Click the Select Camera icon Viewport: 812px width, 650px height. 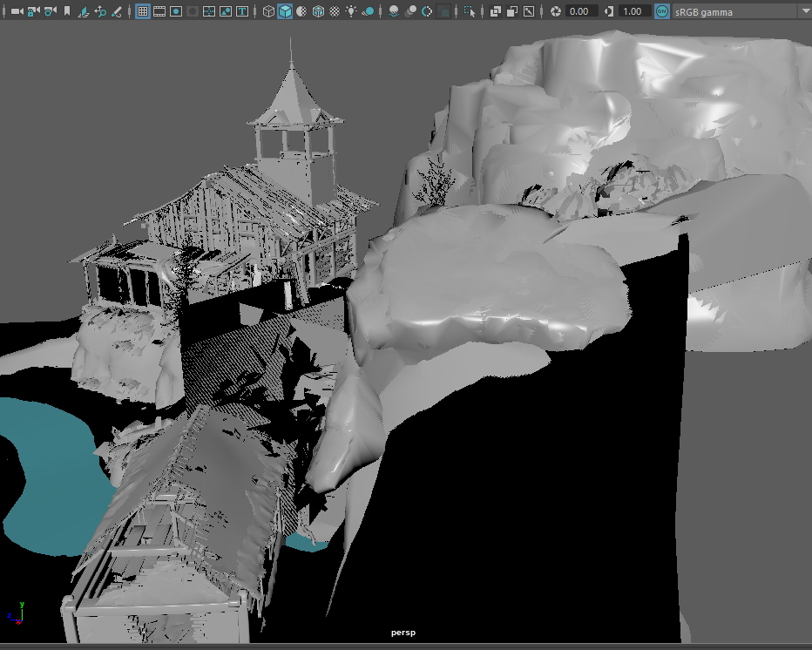pyautogui.click(x=17, y=11)
